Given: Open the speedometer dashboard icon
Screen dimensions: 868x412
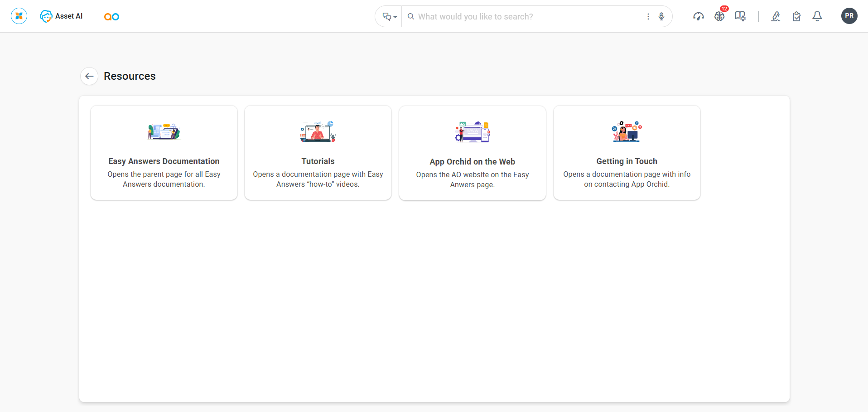Looking at the screenshot, I should 699,16.
